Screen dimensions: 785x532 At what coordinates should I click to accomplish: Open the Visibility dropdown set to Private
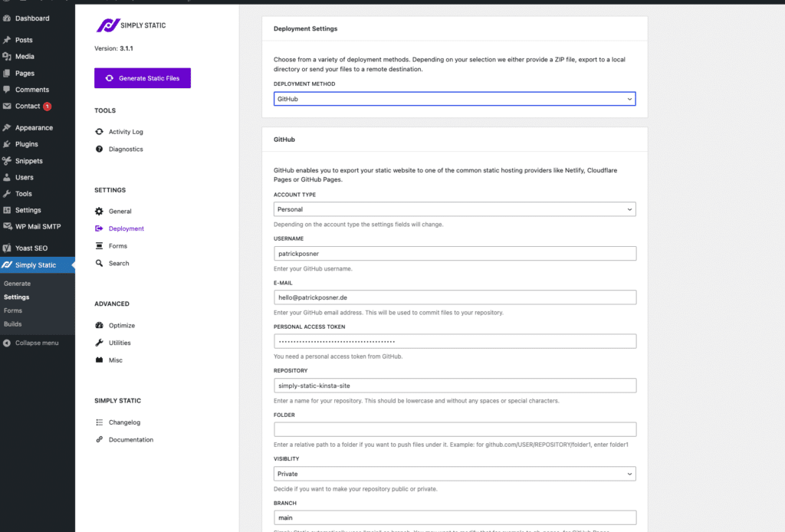[x=455, y=474]
